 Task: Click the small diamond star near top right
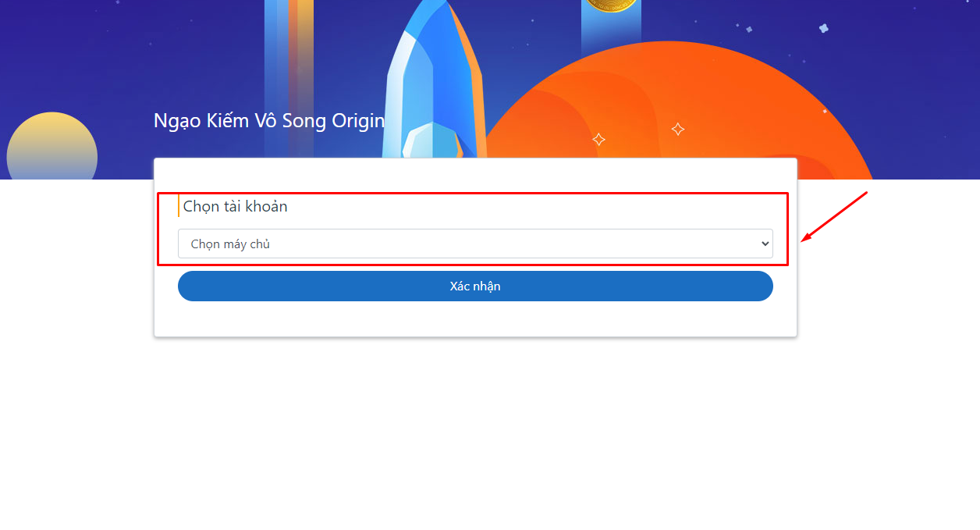coord(749,30)
